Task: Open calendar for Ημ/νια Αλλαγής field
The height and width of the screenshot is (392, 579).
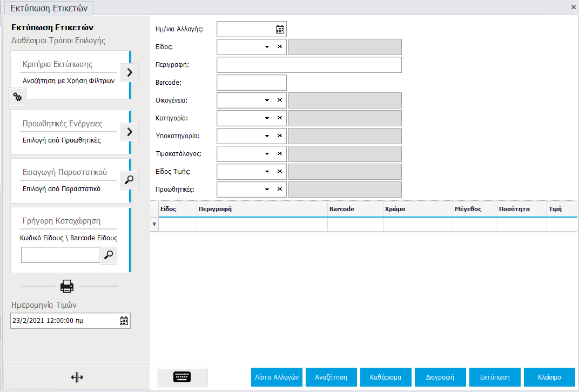Action: (280, 29)
